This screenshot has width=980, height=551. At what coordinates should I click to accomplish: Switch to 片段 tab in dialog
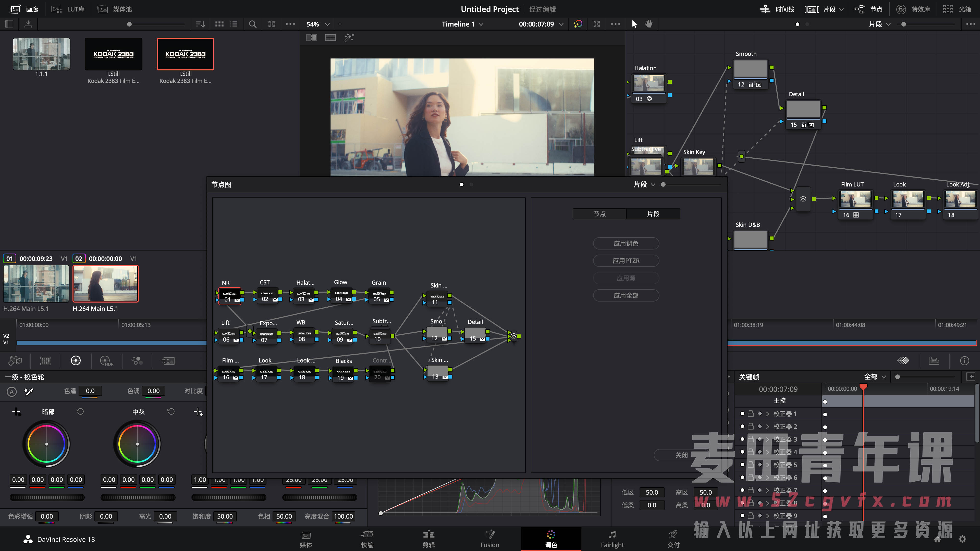pos(653,214)
